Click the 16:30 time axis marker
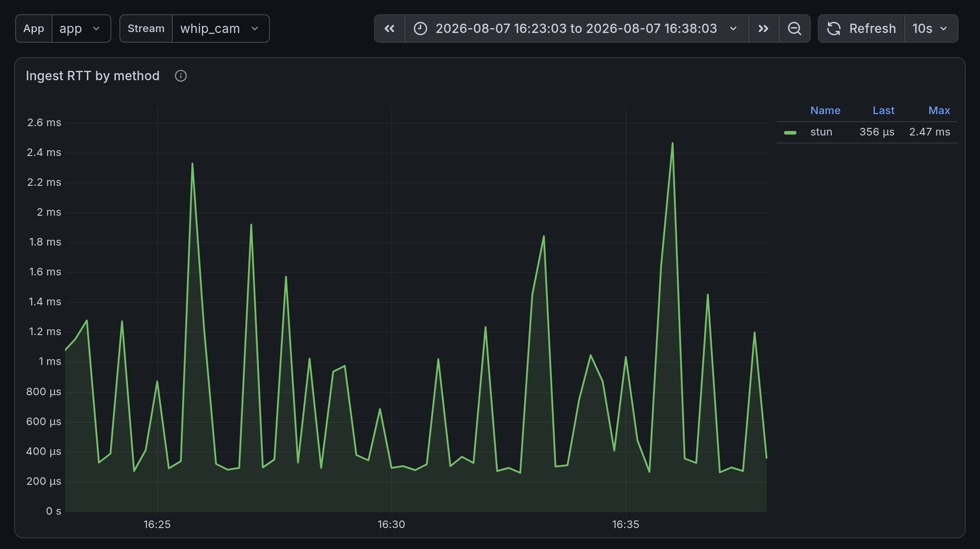The height and width of the screenshot is (549, 980). [x=391, y=524]
